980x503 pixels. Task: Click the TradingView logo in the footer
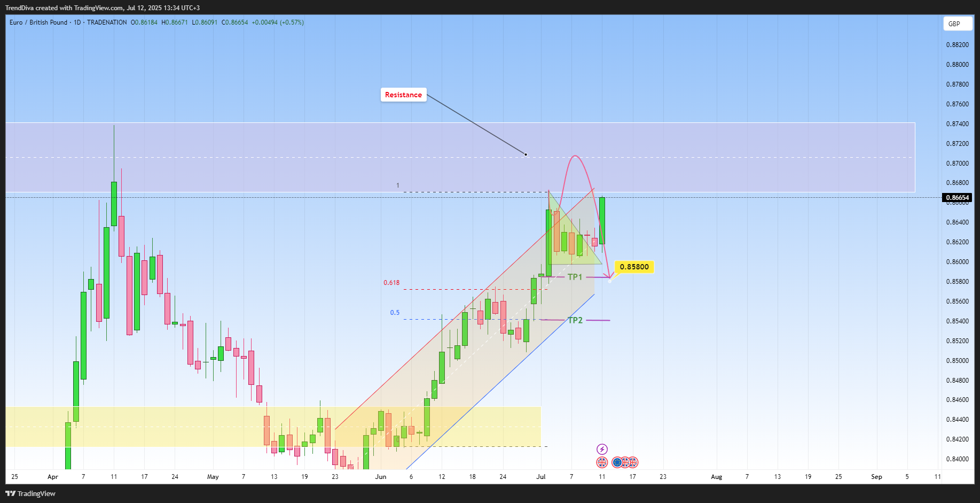point(30,493)
